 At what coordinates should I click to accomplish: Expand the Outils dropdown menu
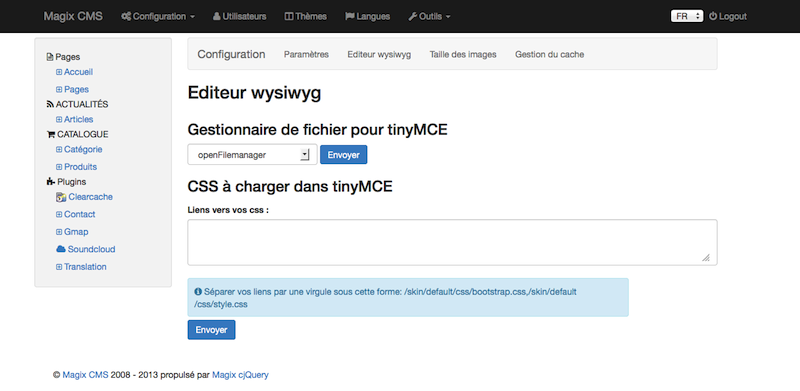coord(430,16)
